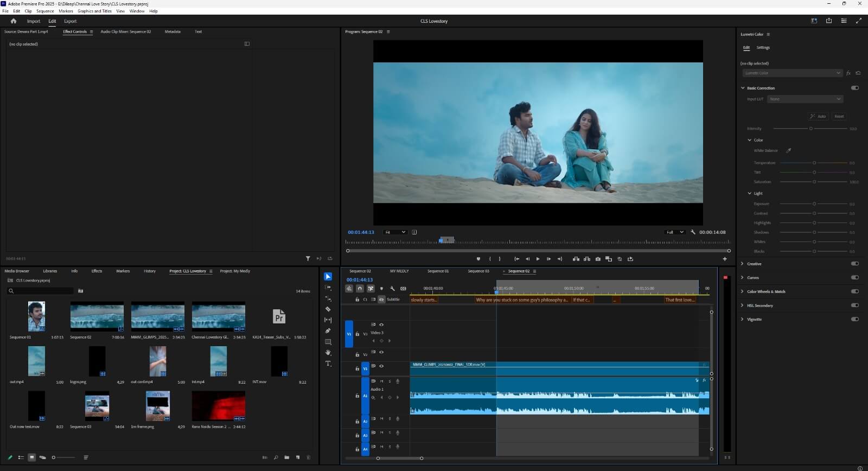Disable the Basic Correction toggle
Image resolution: width=868 pixels, height=471 pixels.
click(x=855, y=88)
